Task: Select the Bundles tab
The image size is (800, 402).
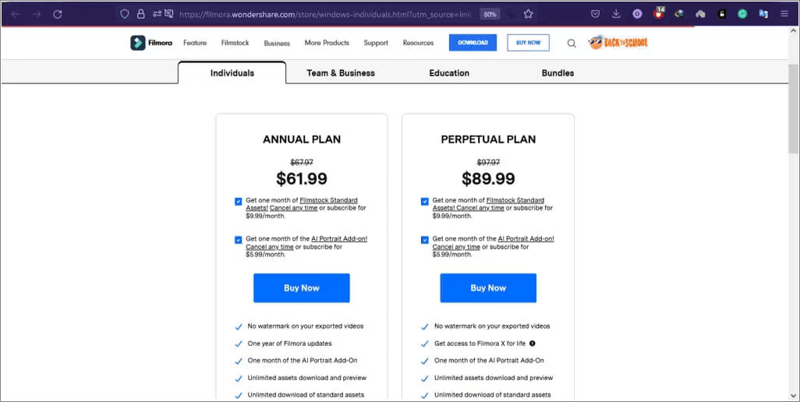Action: 557,73
